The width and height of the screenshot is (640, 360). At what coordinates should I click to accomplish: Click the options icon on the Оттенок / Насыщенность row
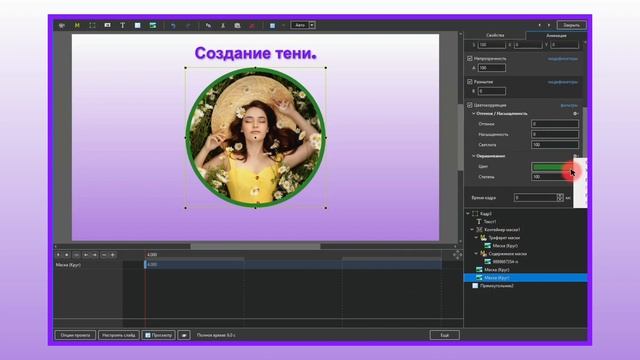pos(576,113)
